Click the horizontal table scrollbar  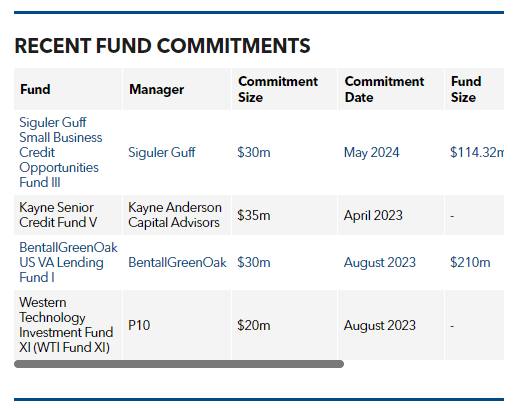coord(179,364)
